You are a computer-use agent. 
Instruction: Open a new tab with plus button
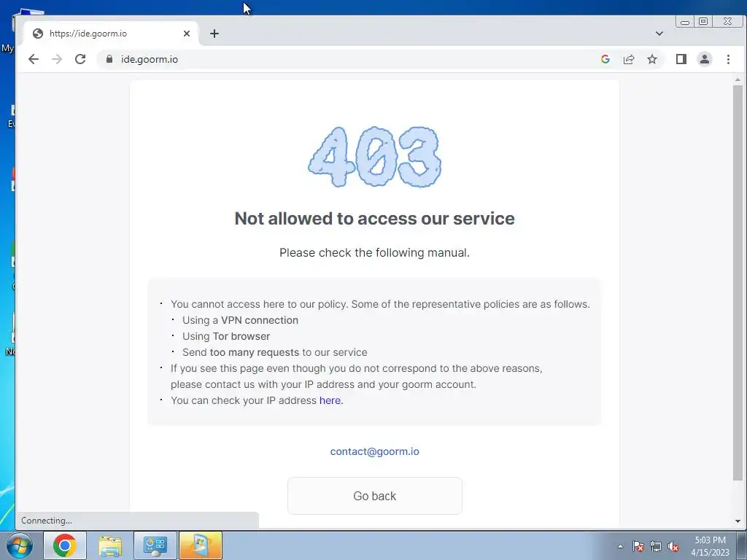click(214, 34)
